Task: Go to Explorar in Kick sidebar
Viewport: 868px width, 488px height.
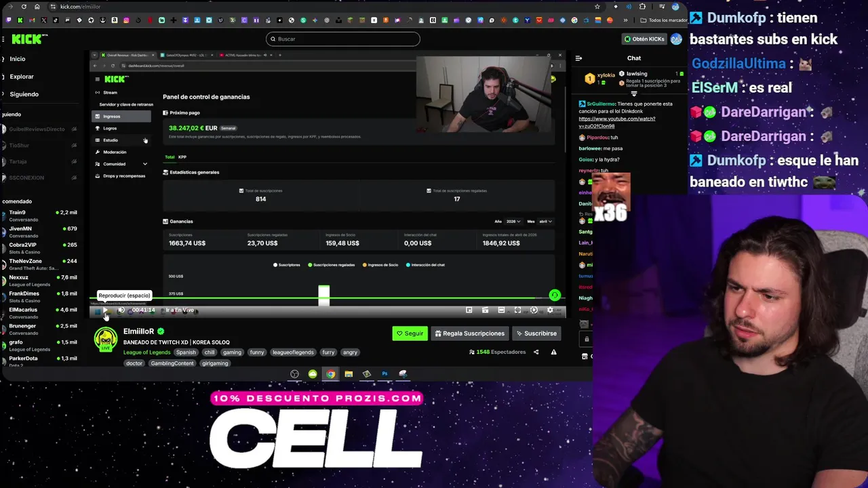Action: pyautogui.click(x=22, y=77)
